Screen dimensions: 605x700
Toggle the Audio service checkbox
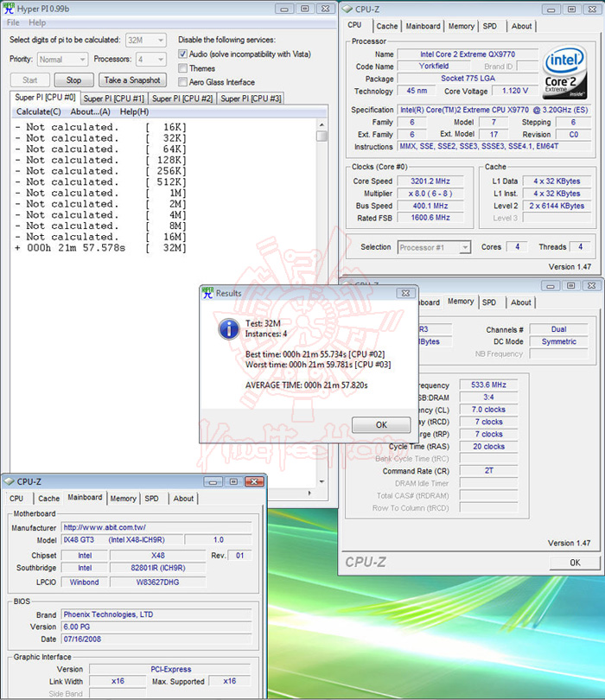click(182, 54)
